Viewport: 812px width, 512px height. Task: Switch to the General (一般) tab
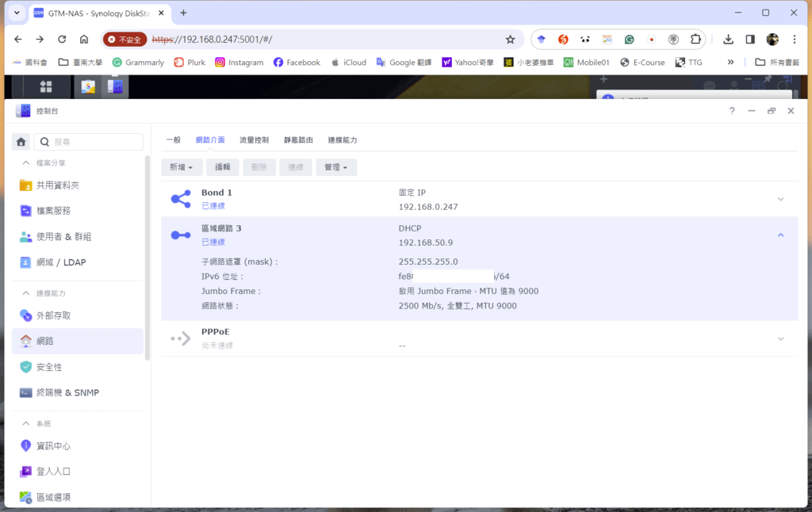click(174, 139)
